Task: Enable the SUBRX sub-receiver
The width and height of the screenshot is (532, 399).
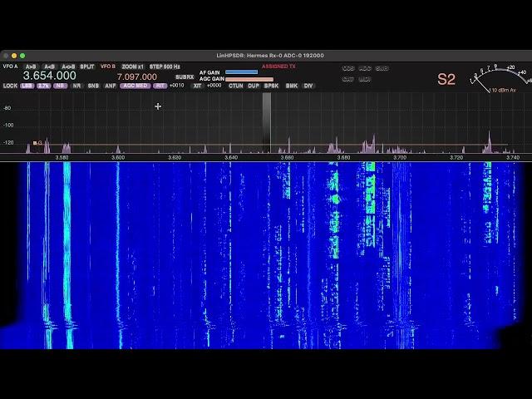Action: click(x=185, y=77)
